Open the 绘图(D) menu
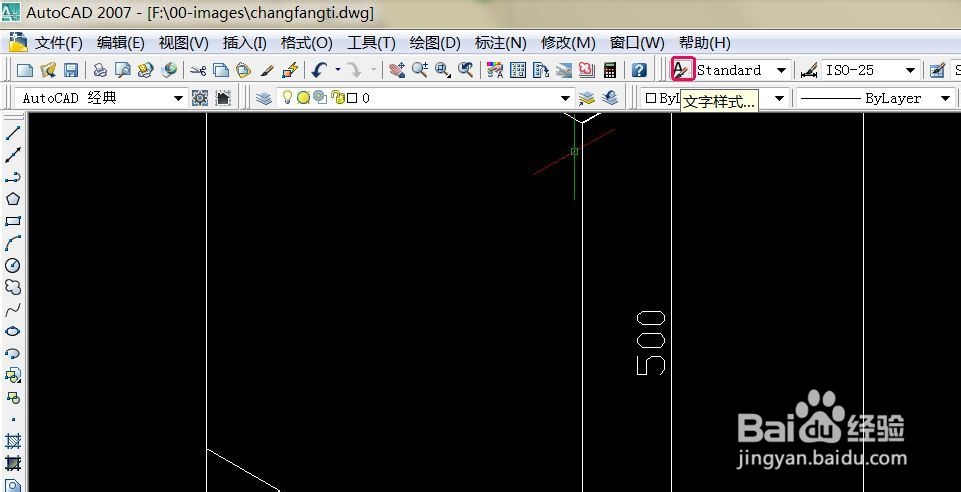Image resolution: width=961 pixels, height=492 pixels. (435, 43)
